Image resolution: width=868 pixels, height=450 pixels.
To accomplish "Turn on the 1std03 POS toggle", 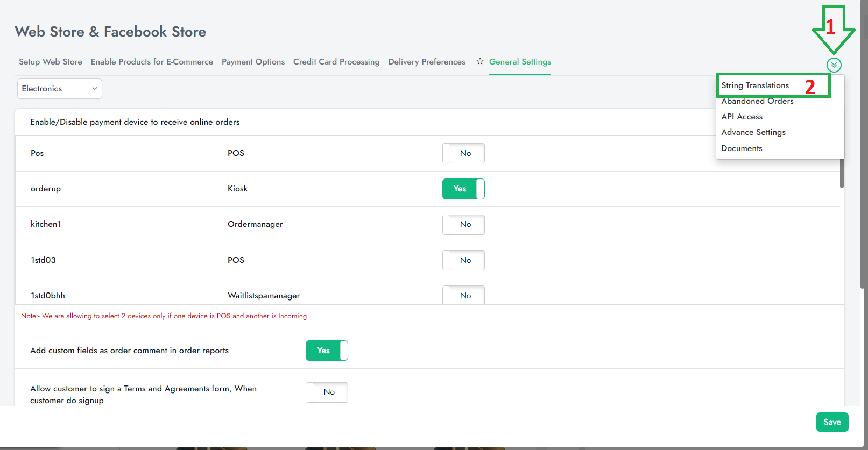I will point(463,260).
